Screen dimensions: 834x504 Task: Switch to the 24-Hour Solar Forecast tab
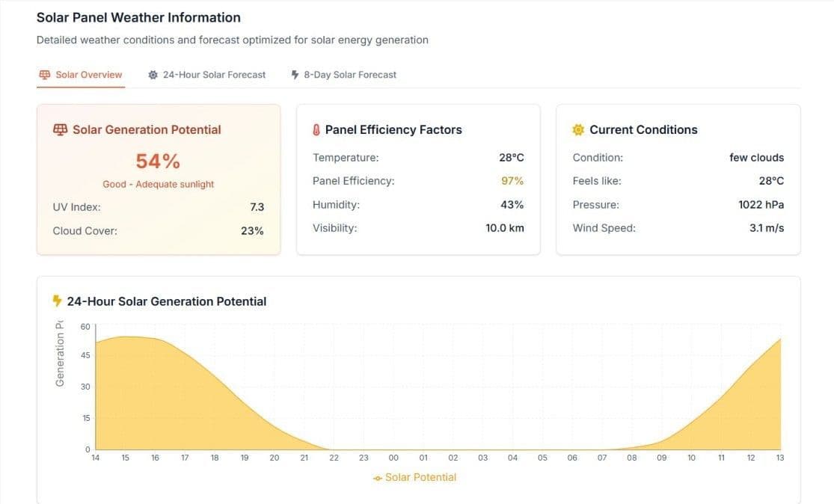coord(206,74)
